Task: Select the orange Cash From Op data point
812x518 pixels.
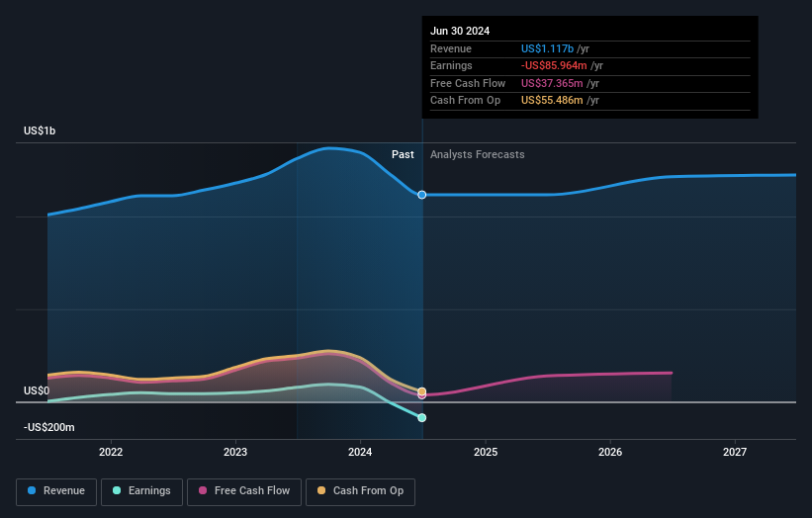Action: point(422,391)
